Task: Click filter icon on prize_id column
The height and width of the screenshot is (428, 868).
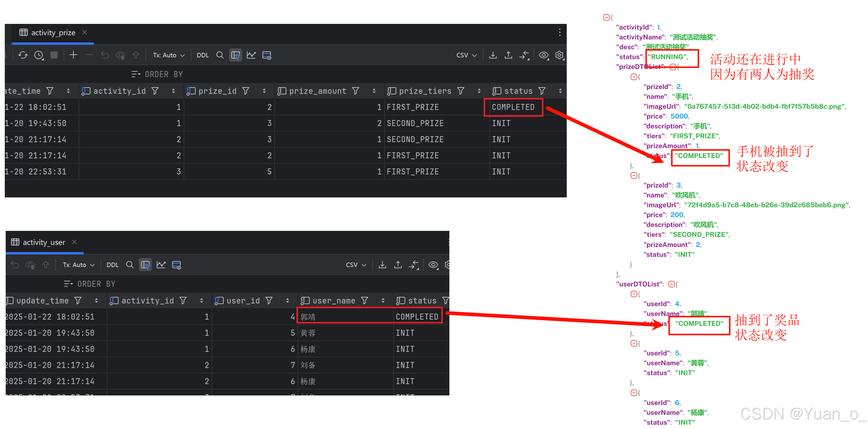Action: click(x=246, y=91)
